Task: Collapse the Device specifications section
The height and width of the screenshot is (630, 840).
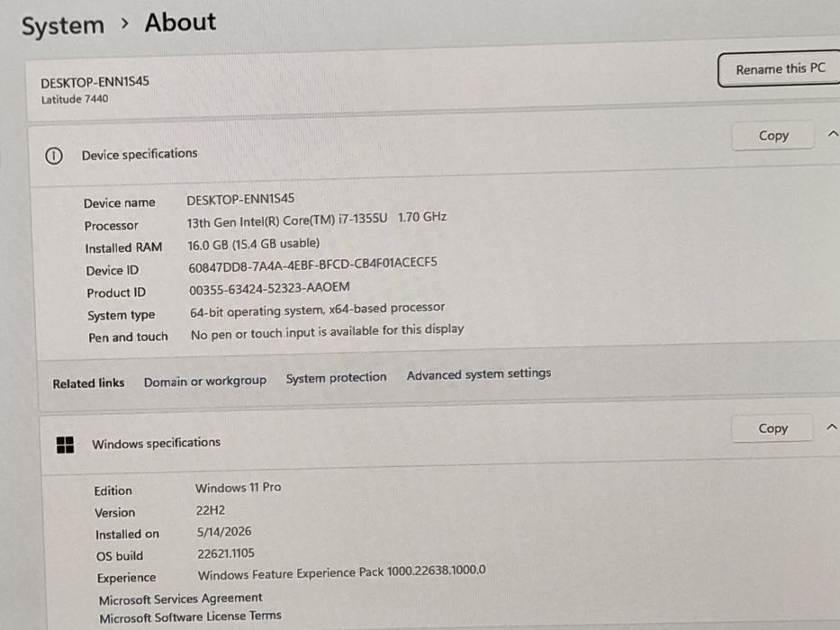Action: 832,134
